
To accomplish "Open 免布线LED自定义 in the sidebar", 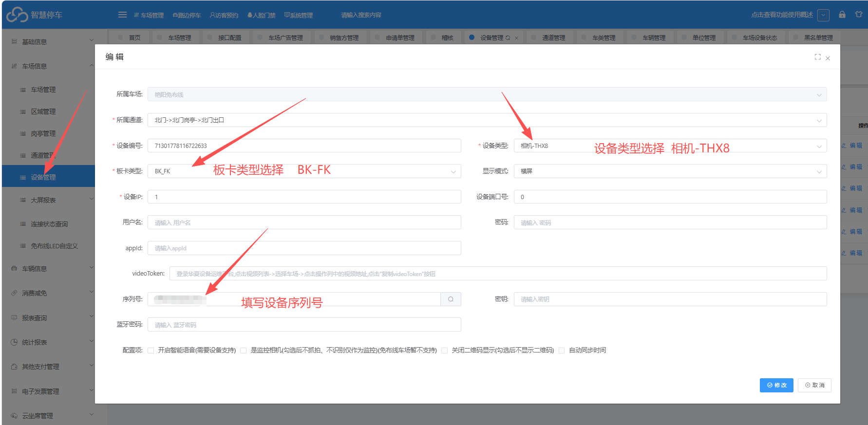I will pos(54,246).
